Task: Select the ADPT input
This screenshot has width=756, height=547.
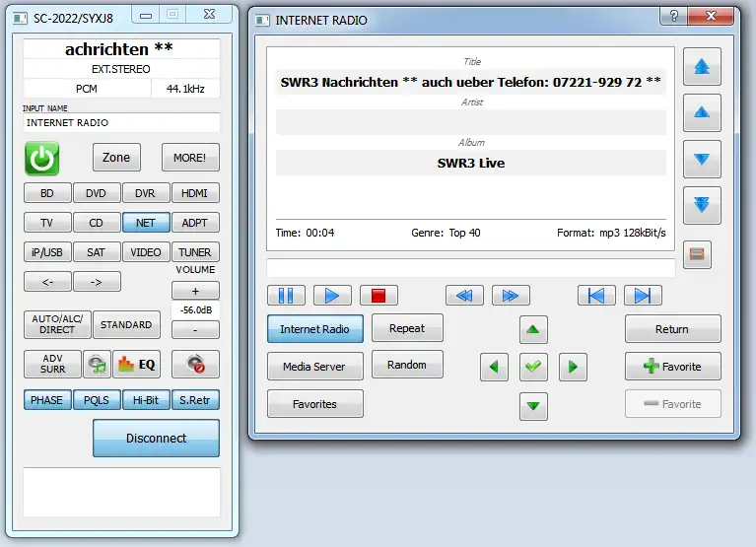Action: click(x=195, y=223)
